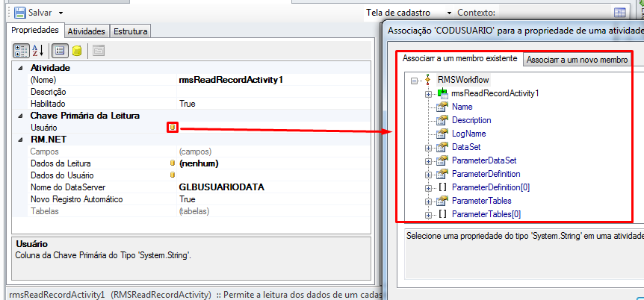Click the yellow database cylinder toolbar icon

click(x=77, y=51)
